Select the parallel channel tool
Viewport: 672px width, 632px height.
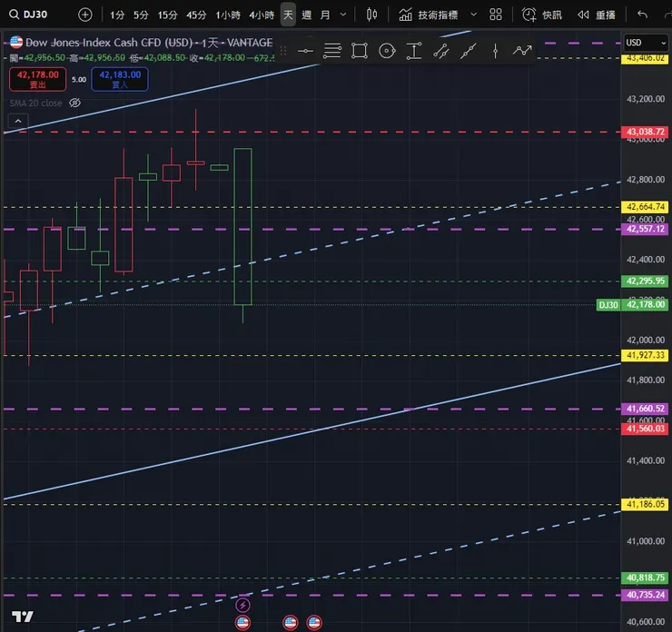tap(441, 51)
